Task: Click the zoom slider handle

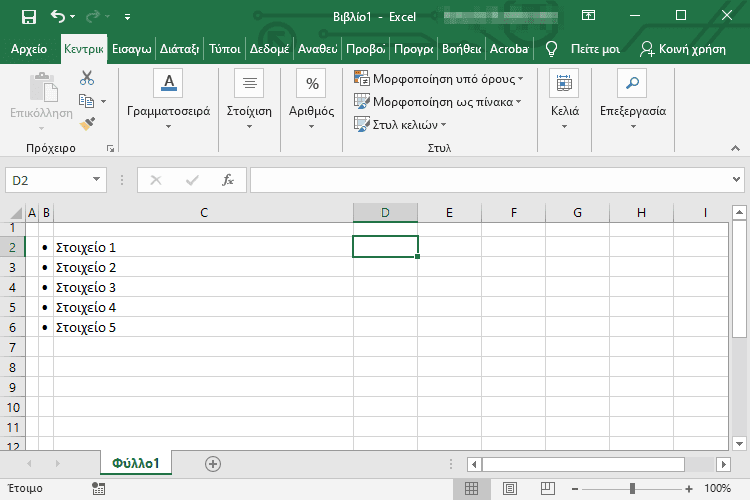Action: pos(632,489)
